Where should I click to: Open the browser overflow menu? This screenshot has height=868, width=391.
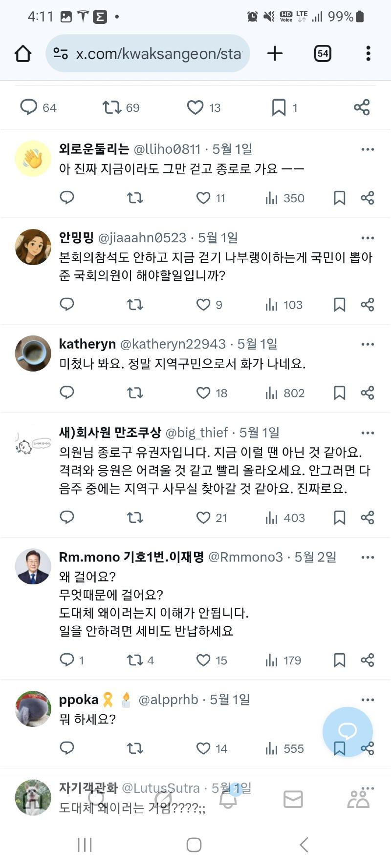(368, 54)
